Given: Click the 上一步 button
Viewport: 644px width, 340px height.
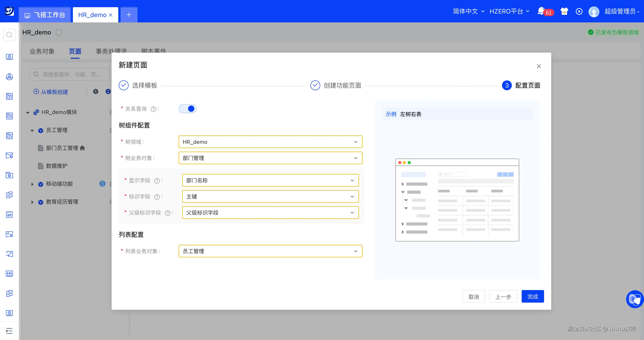Looking at the screenshot, I should point(503,297).
